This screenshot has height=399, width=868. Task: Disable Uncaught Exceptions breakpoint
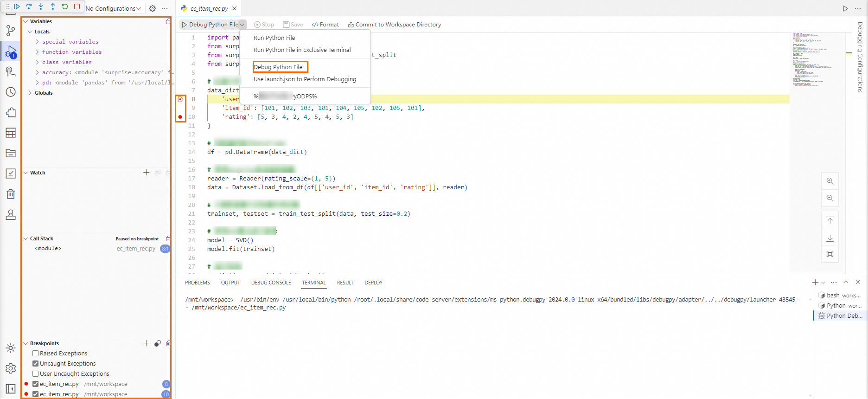[x=35, y=364]
